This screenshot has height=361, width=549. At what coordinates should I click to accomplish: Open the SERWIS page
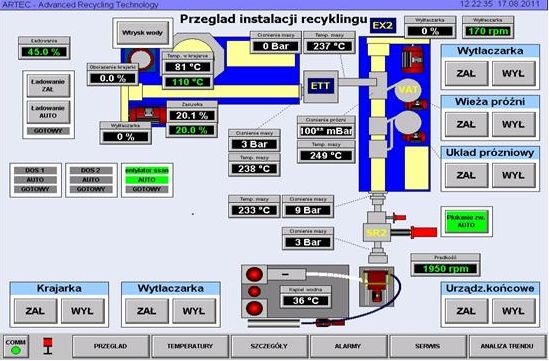point(428,346)
